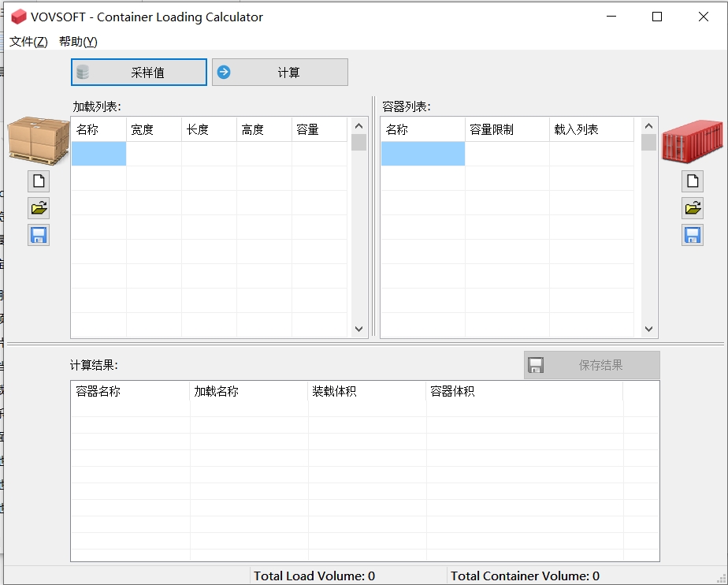Click the 容器体积 results column header
The width and height of the screenshot is (728, 585).
525,391
